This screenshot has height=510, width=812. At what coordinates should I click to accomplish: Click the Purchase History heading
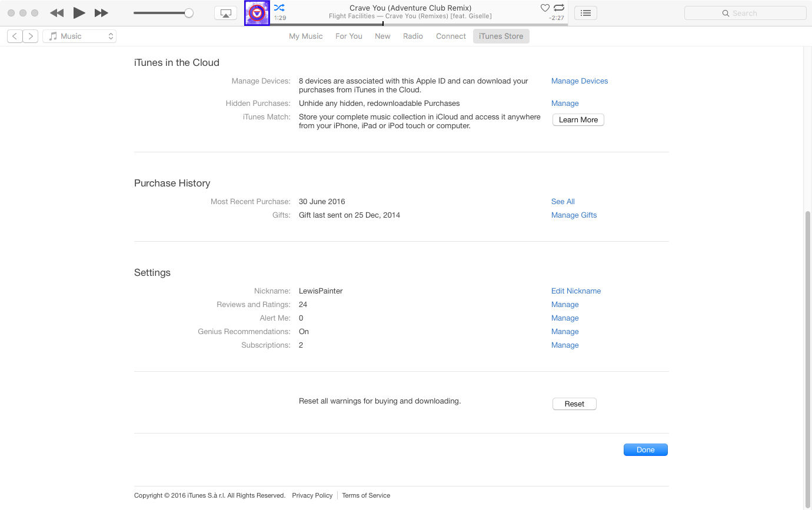[172, 184]
